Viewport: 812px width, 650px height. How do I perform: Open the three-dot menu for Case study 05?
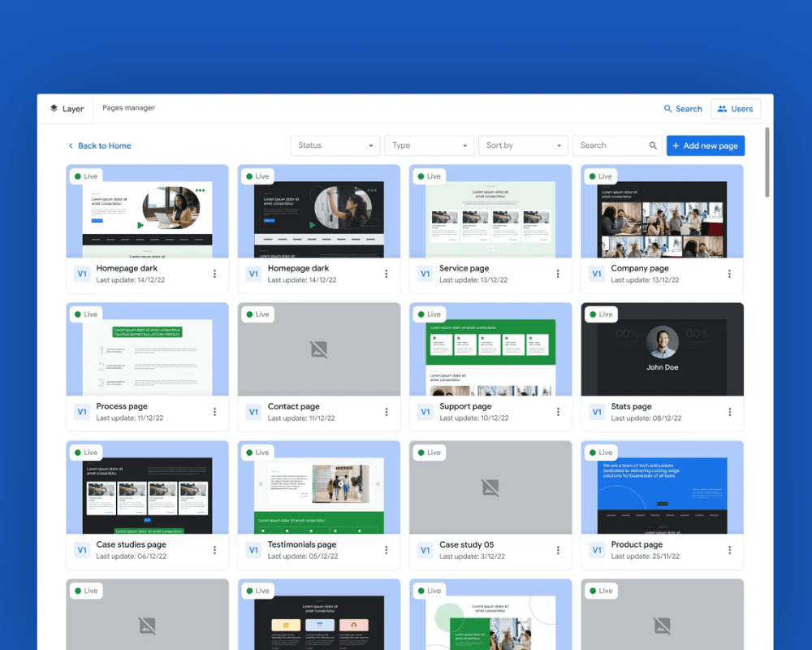click(558, 550)
